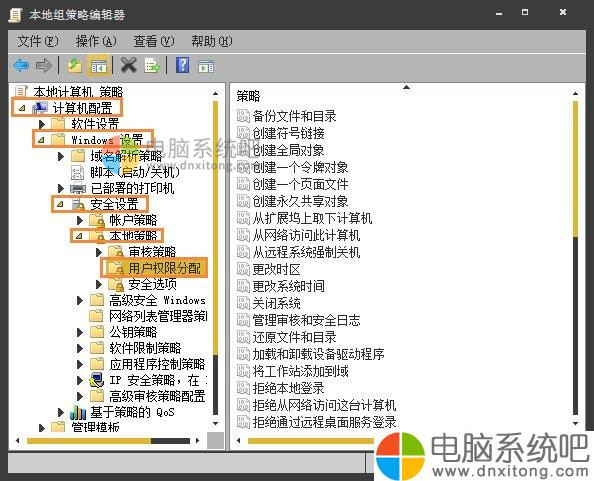Click policy icon beside 创建符号链接
This screenshot has height=481, width=594.
click(x=243, y=133)
